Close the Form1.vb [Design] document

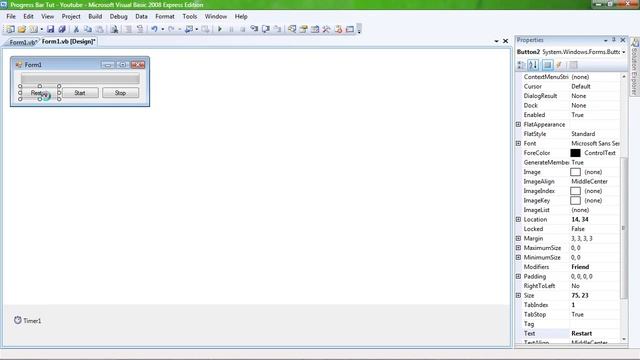pos(505,41)
